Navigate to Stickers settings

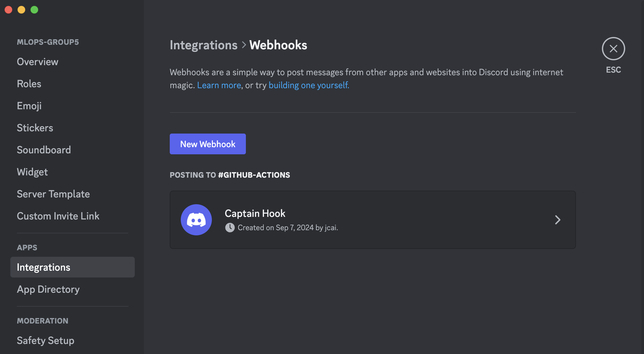pyautogui.click(x=35, y=128)
